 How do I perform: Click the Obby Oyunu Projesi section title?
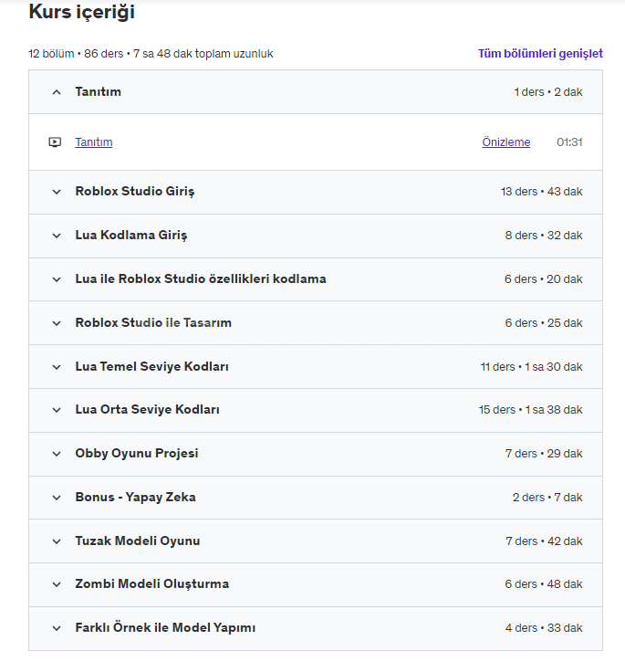coord(137,454)
